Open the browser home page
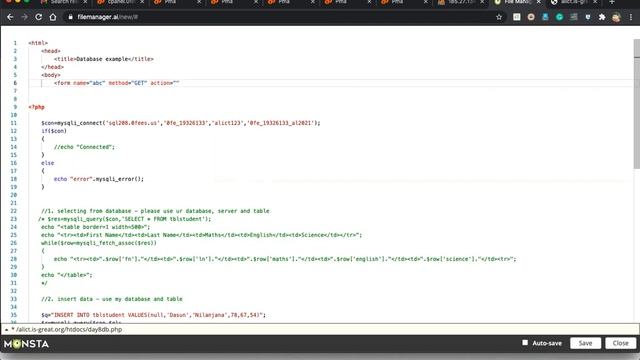Image resolution: width=640 pixels, height=360 pixels. pos(53,17)
